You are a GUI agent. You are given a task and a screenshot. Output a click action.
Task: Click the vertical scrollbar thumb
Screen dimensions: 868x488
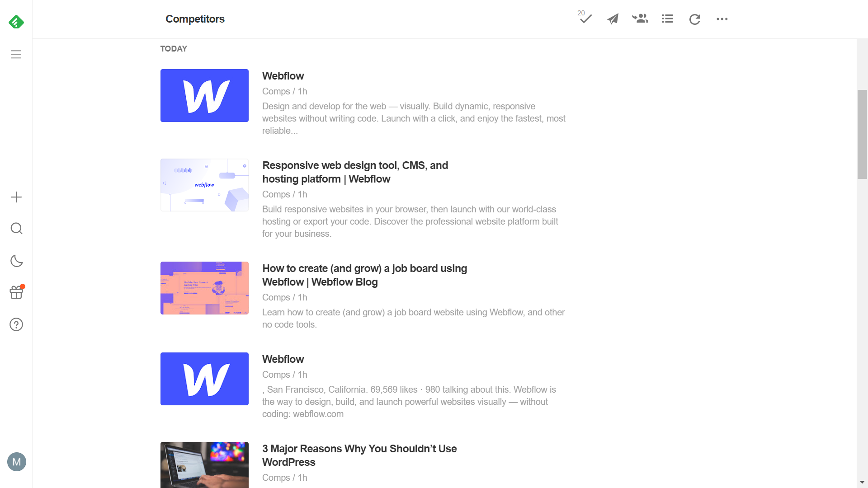point(862,134)
